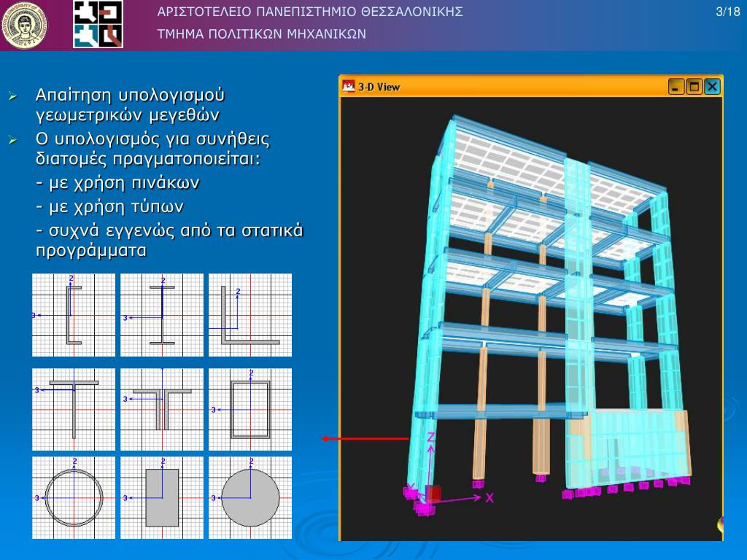The image size is (747, 560).
Task: Click the slide number 3/18
Action: [x=727, y=12]
